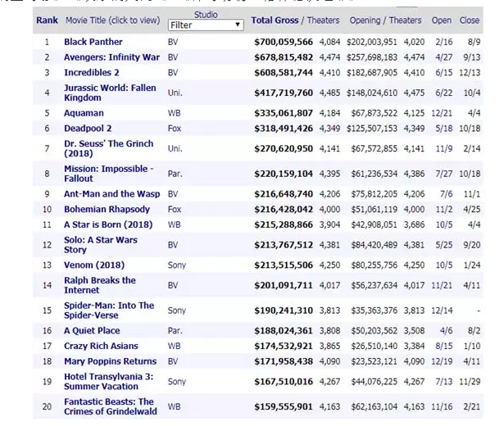Open Dr. Seuss' The Grinch link
The image size is (504, 426).
(109, 148)
